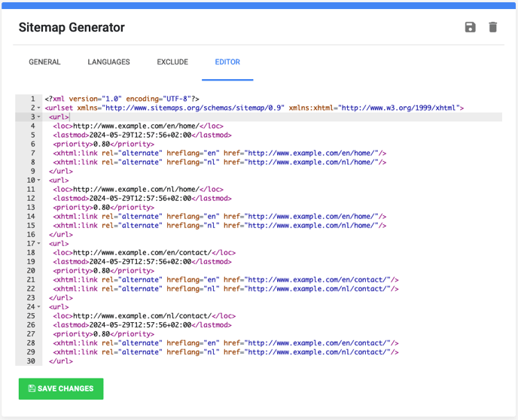Image resolution: width=518 pixels, height=420 pixels.
Task: Click the first priority 0.80 line
Action: [x=103, y=145]
